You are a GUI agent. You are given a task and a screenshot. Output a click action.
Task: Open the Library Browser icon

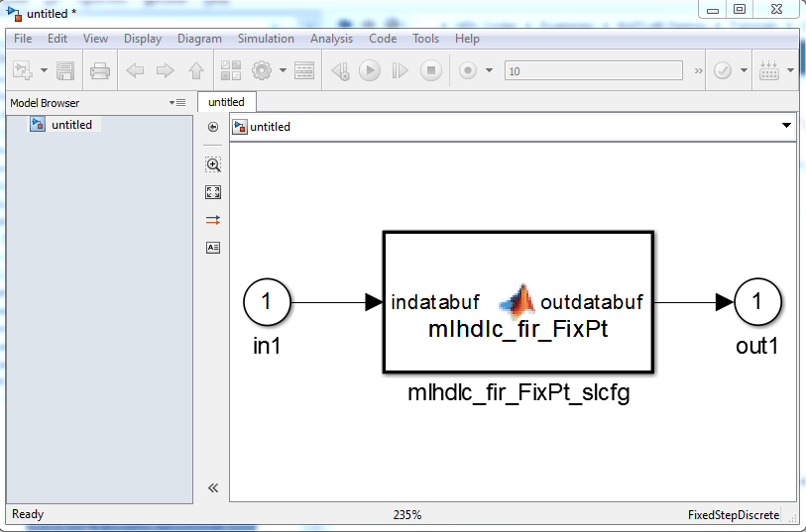tap(231, 70)
